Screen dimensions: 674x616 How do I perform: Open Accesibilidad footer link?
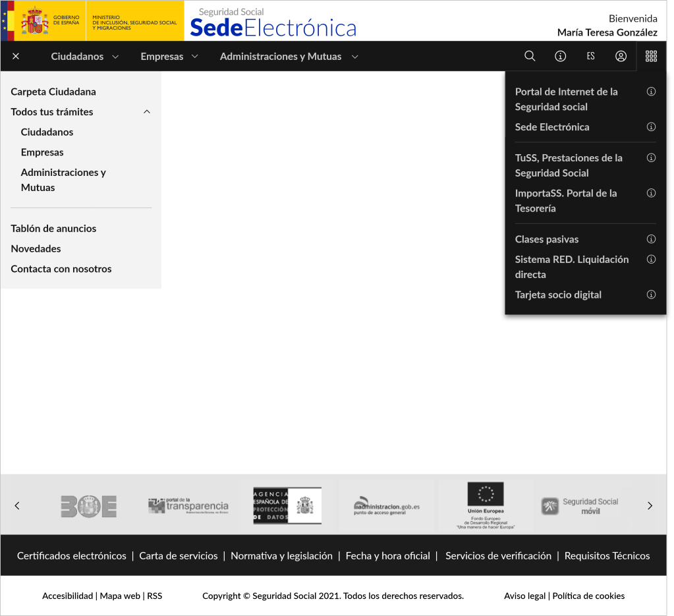click(67, 596)
